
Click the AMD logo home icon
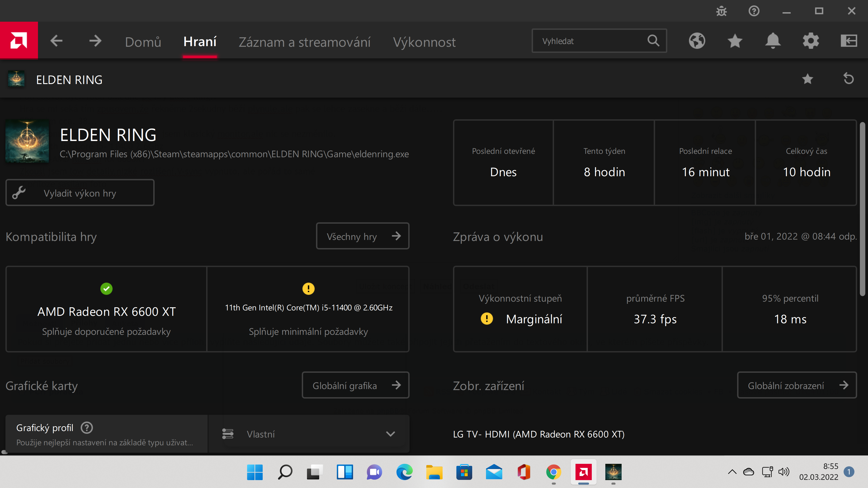pos(19,40)
